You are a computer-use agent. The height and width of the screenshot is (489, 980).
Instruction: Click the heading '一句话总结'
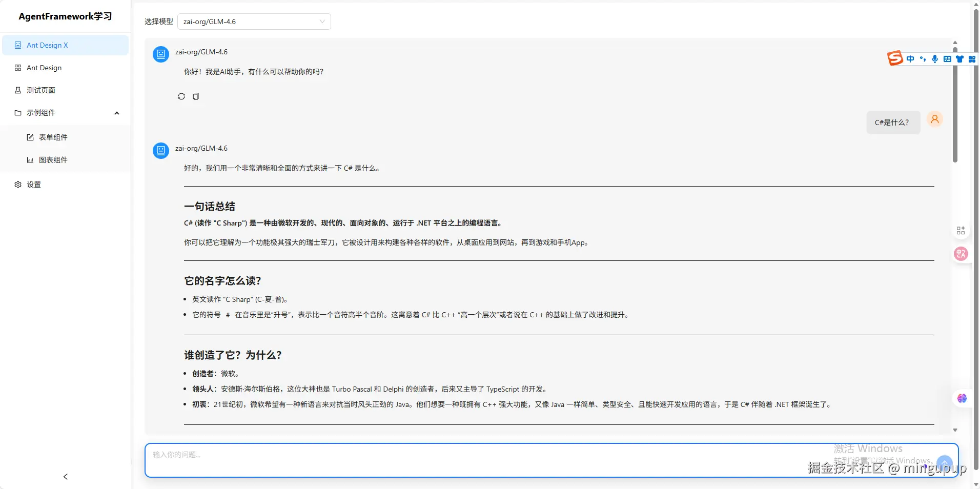pyautogui.click(x=210, y=207)
